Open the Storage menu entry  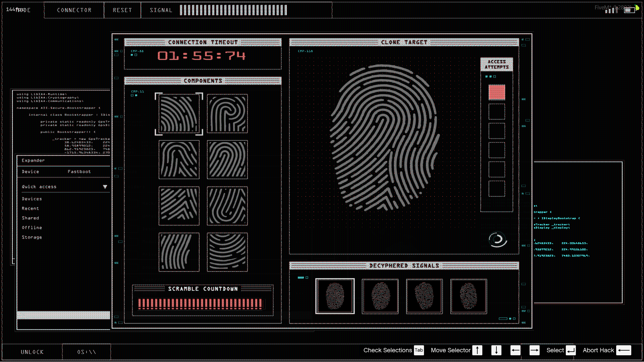coord(32,237)
